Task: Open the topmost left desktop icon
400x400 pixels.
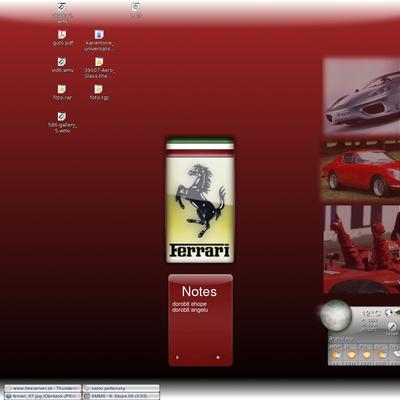Action: (62, 7)
